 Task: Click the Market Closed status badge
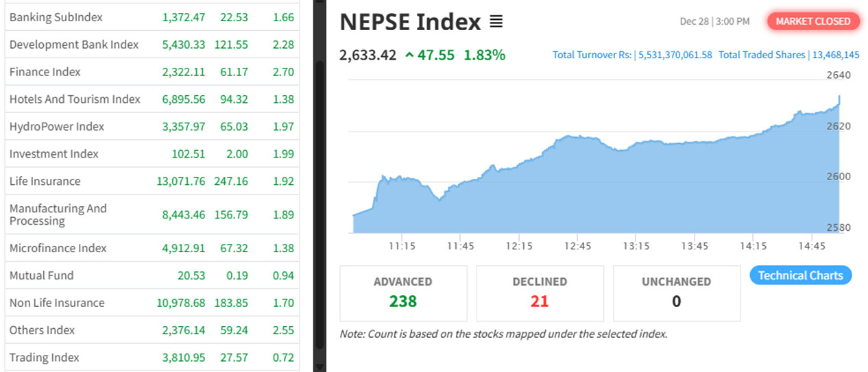pos(812,21)
